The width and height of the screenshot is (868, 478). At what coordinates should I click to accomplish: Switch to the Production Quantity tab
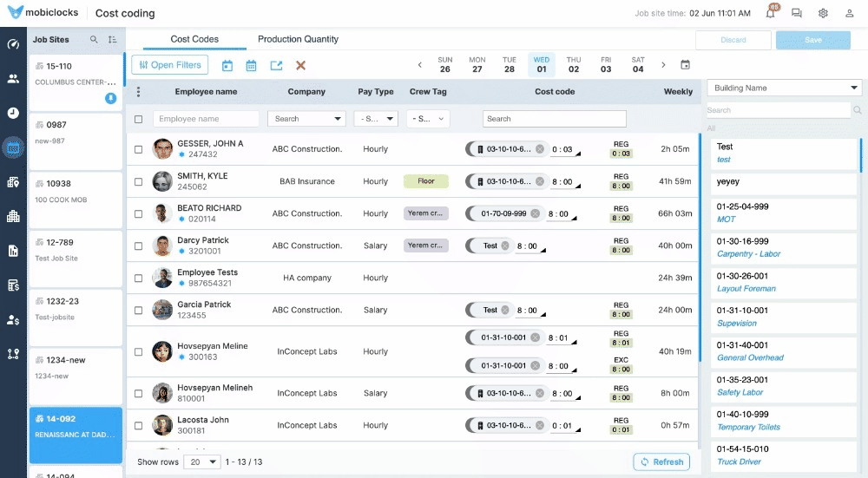click(298, 39)
